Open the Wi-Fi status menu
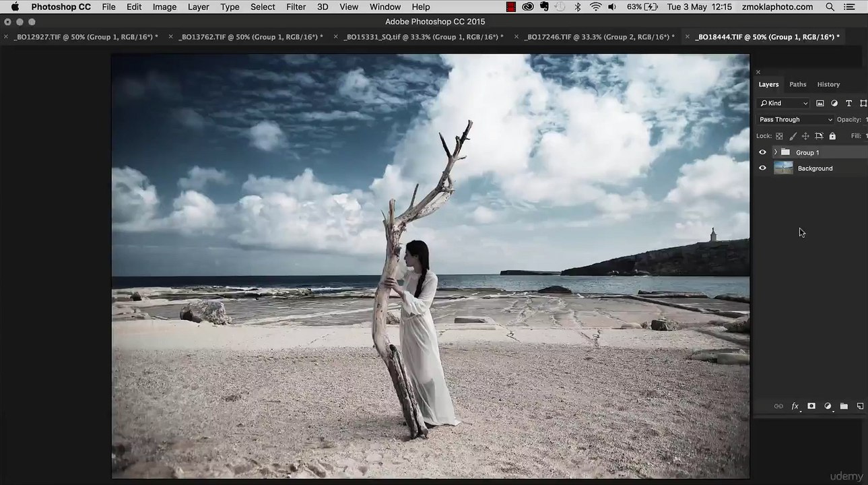This screenshot has width=868, height=485. 595,7
